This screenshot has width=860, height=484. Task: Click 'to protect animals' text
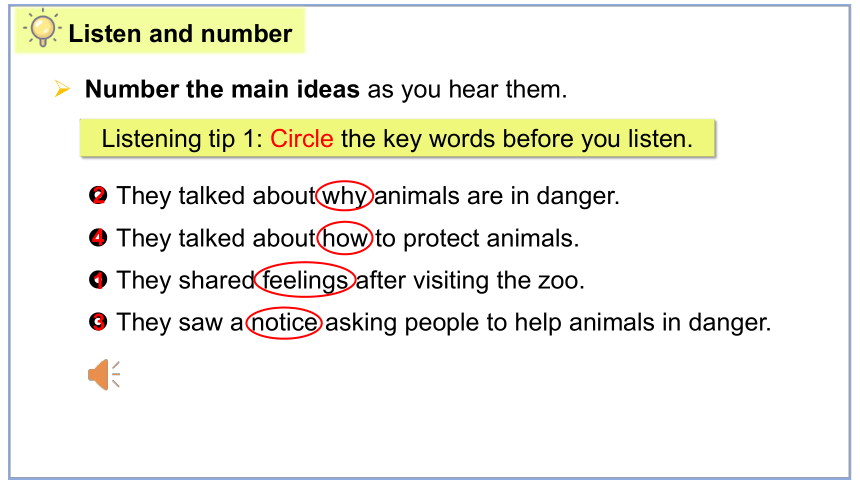tap(477, 238)
